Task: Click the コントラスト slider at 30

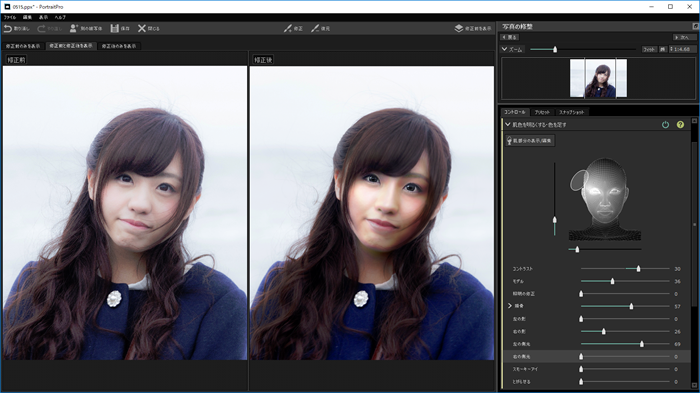Action: (625, 269)
